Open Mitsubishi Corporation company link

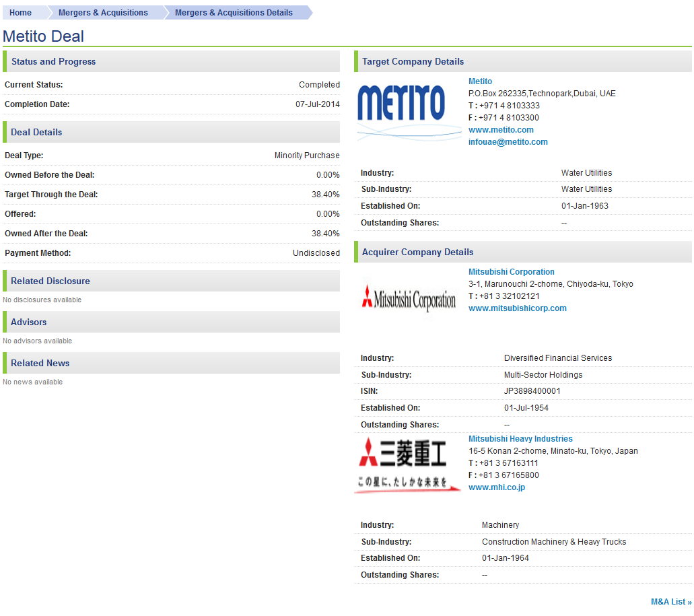[511, 272]
